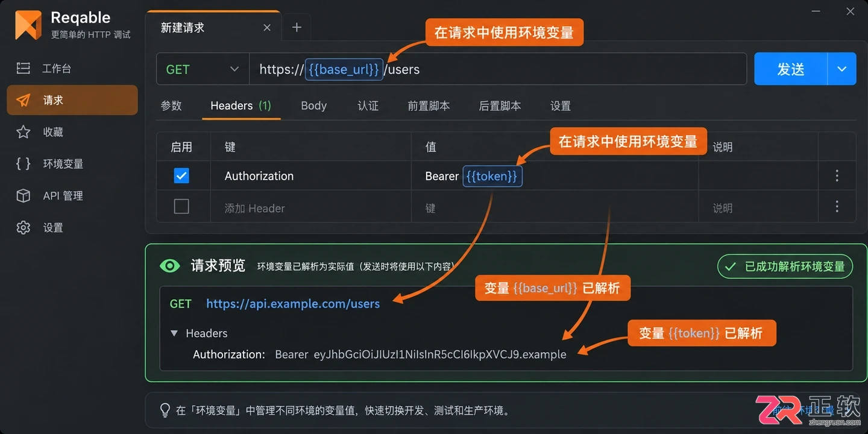Select the 设置 tab of the request
This screenshot has width=868, height=434.
561,105
